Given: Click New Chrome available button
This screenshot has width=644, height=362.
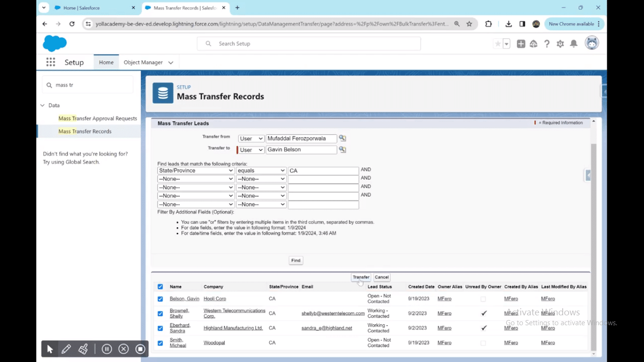Looking at the screenshot, I should (x=575, y=24).
